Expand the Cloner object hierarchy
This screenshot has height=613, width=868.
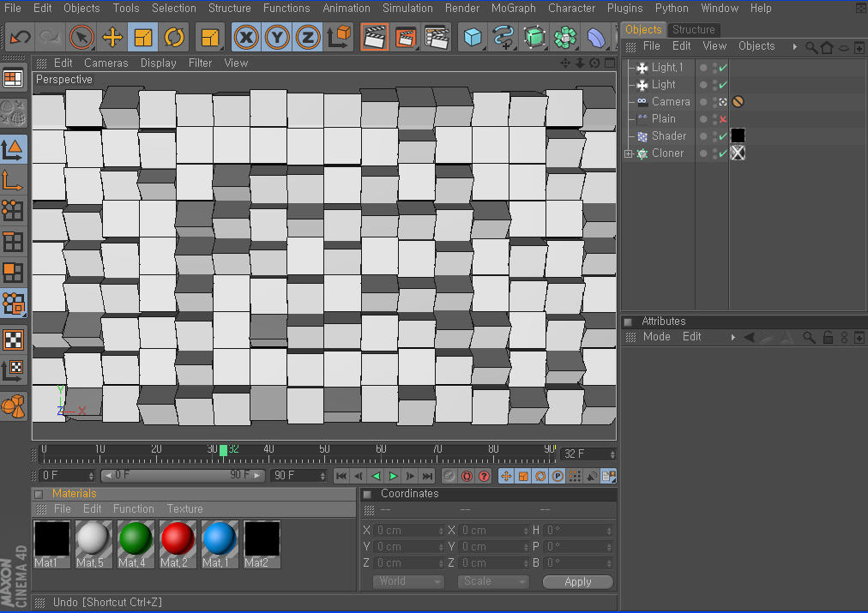tap(629, 153)
